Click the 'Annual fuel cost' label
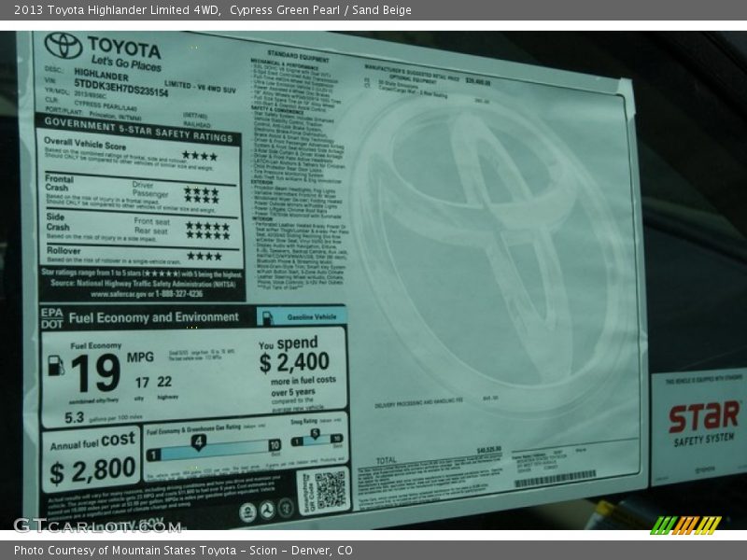747x560 pixels. pyautogui.click(x=92, y=441)
